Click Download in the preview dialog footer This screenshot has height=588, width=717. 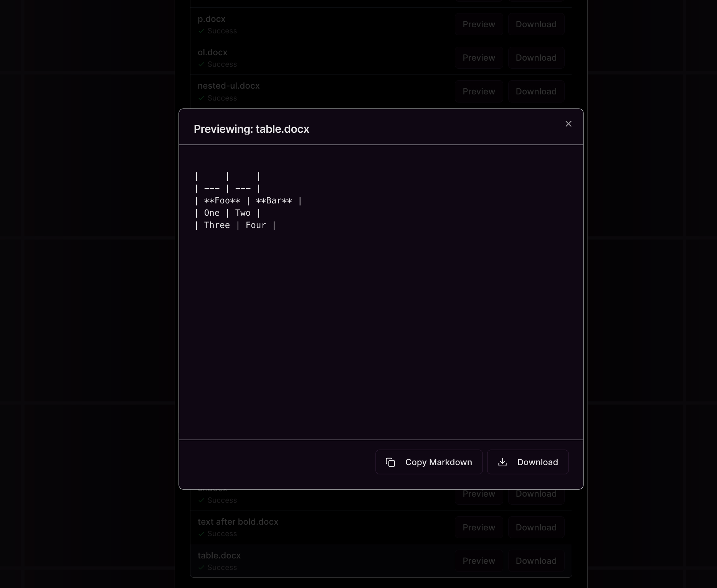coord(528,462)
